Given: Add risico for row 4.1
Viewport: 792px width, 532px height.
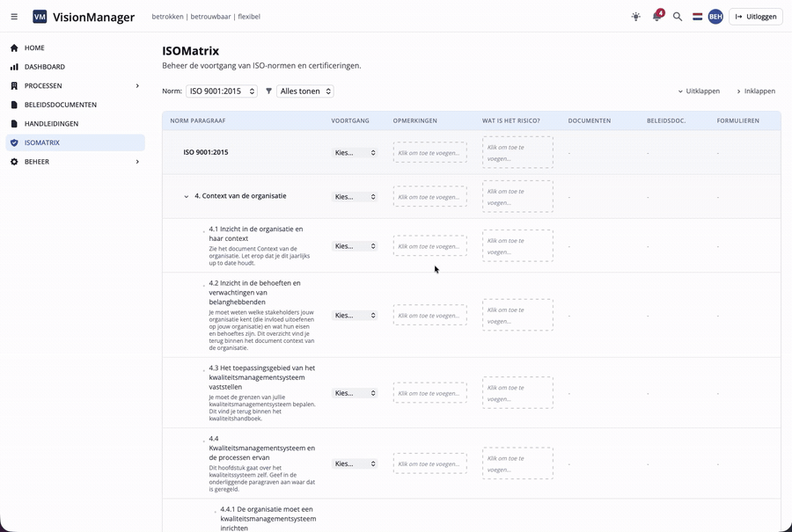Looking at the screenshot, I should [x=517, y=246].
